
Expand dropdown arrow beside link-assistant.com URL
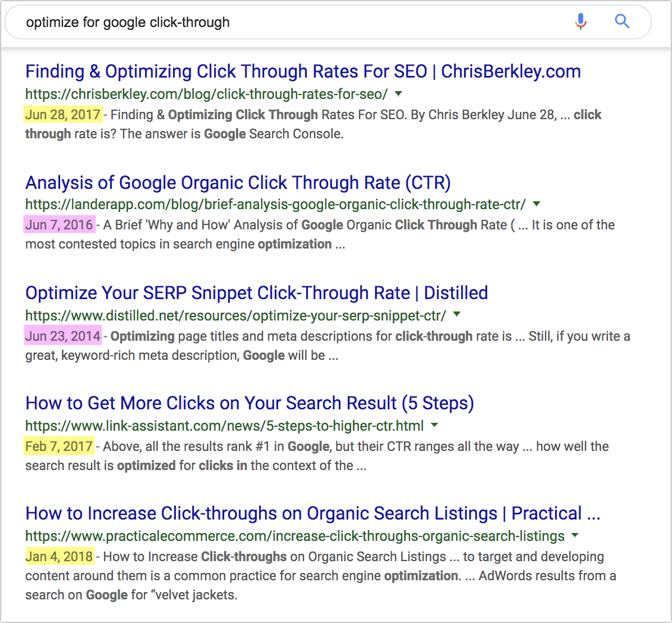[x=434, y=425]
